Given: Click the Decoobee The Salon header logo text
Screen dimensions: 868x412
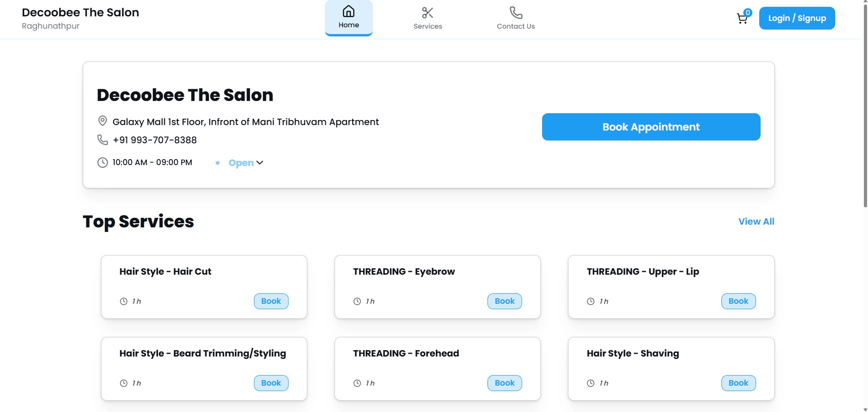Looking at the screenshot, I should point(81,13).
